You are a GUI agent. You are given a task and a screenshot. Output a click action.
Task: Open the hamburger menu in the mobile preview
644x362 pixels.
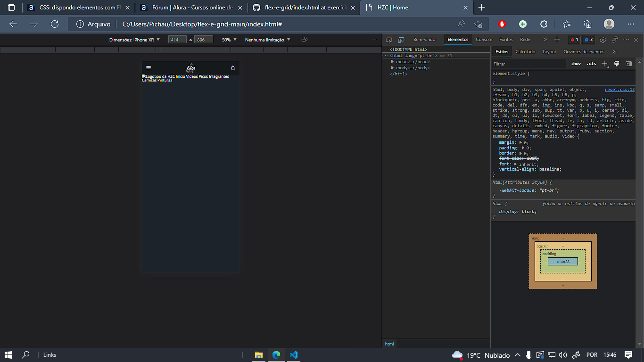tap(149, 68)
